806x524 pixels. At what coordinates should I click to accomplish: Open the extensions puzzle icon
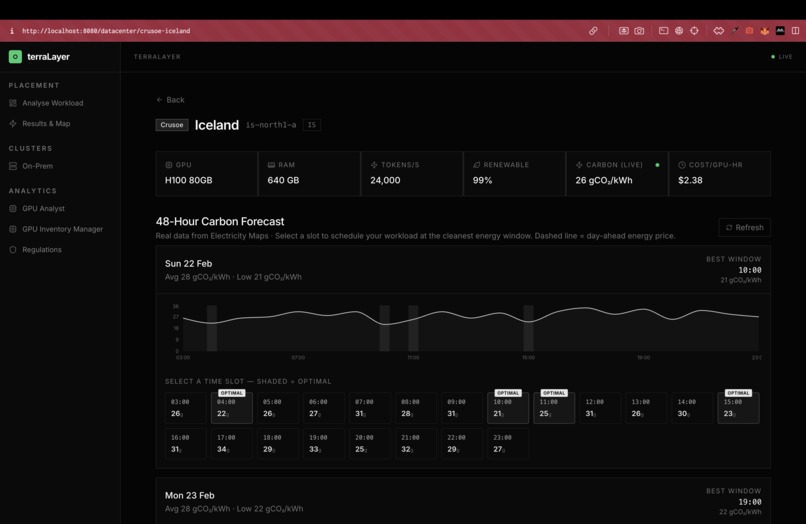pyautogui.click(x=719, y=31)
